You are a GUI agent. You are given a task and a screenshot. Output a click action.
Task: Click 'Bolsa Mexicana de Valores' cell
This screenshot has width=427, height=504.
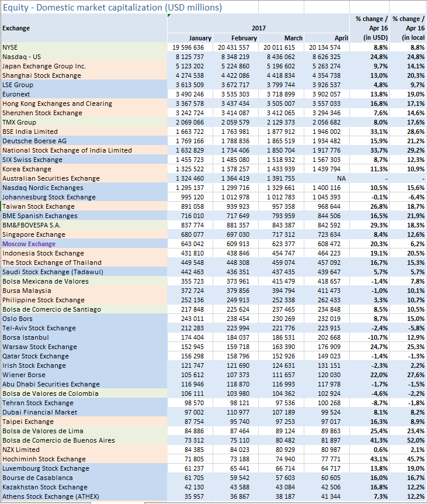click(84, 281)
